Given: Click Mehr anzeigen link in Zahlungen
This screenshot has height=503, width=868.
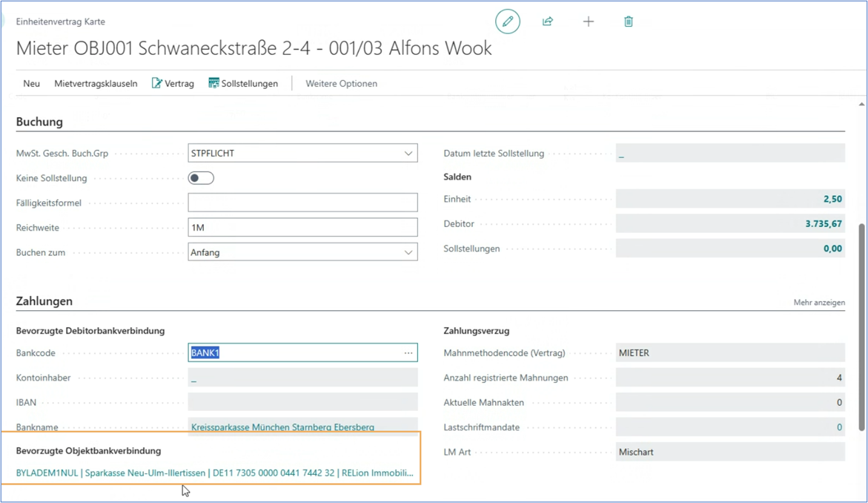Looking at the screenshot, I should point(818,303).
